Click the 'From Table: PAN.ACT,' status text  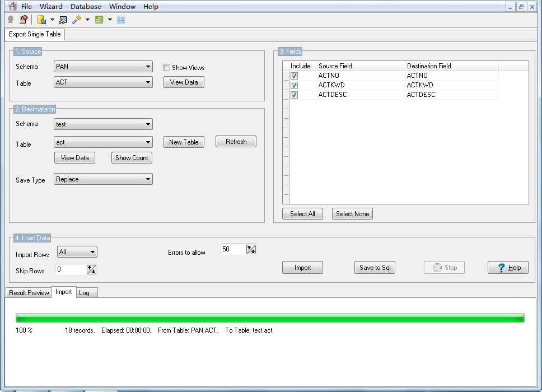[188, 330]
